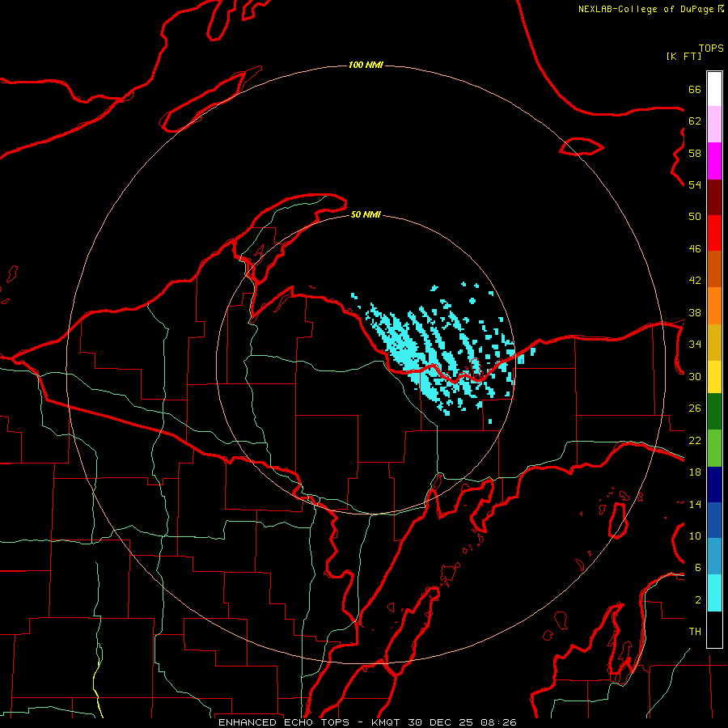
Task: Click the 66 value on the legend
Action: pyautogui.click(x=695, y=89)
